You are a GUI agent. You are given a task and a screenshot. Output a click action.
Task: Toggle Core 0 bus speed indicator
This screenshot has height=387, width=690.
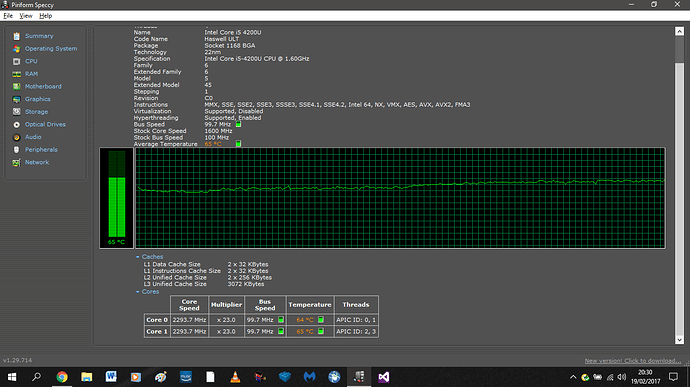pos(281,320)
